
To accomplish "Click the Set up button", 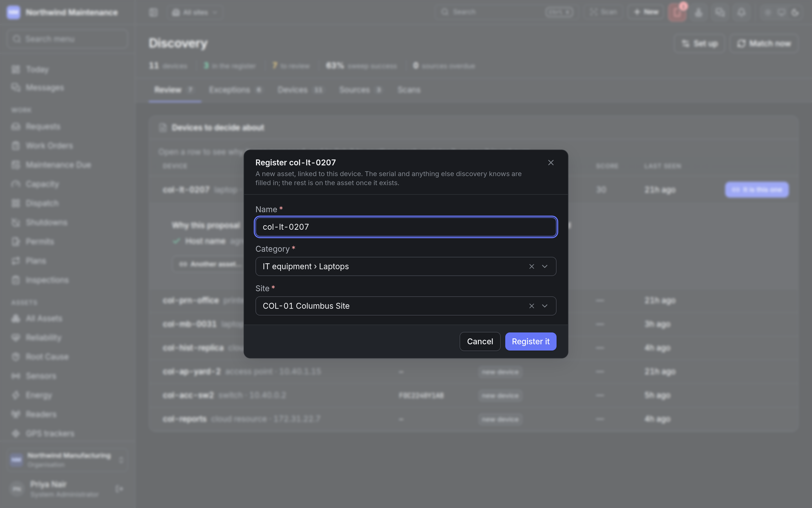I will pyautogui.click(x=700, y=44).
